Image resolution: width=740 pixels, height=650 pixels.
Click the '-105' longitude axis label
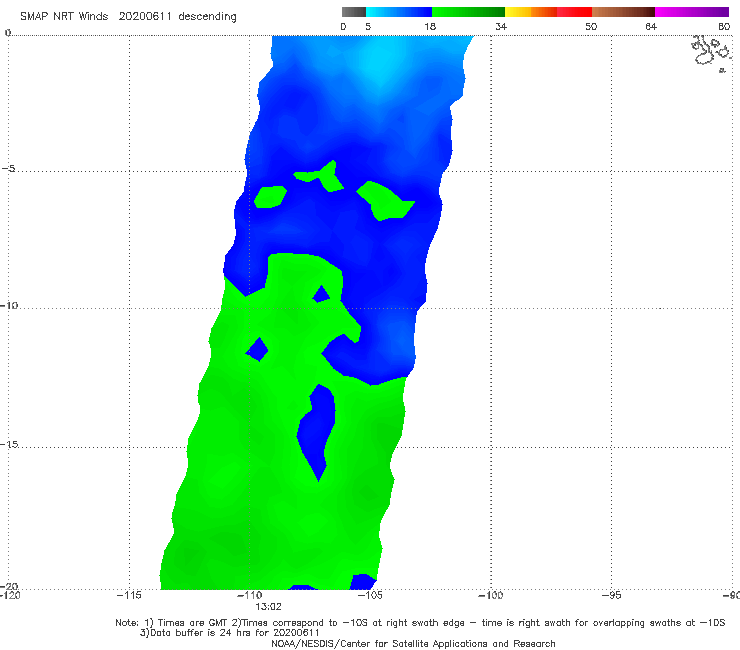tap(370, 595)
